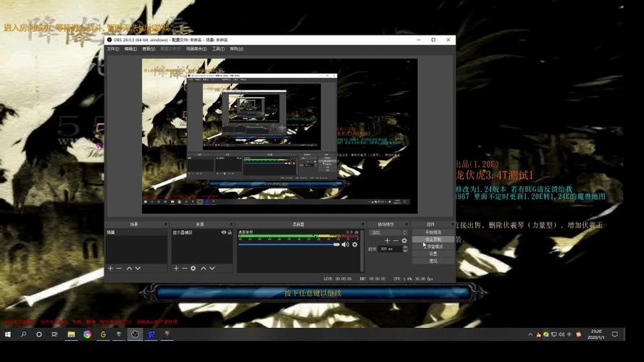The width and height of the screenshot is (644, 362).
Task: Move the source up in Sources panel
Action: click(204, 268)
